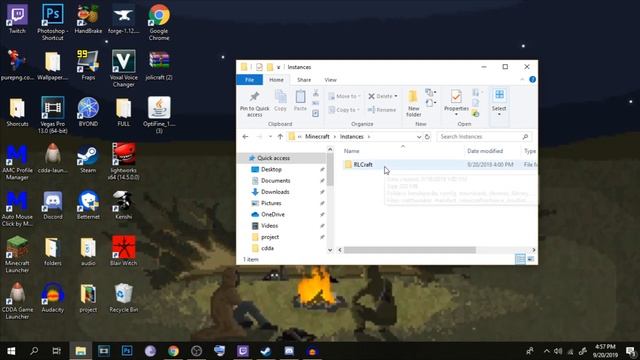Open Downloads in navigation pane
Image resolution: width=640 pixels, height=360 pixels.
coord(275,192)
